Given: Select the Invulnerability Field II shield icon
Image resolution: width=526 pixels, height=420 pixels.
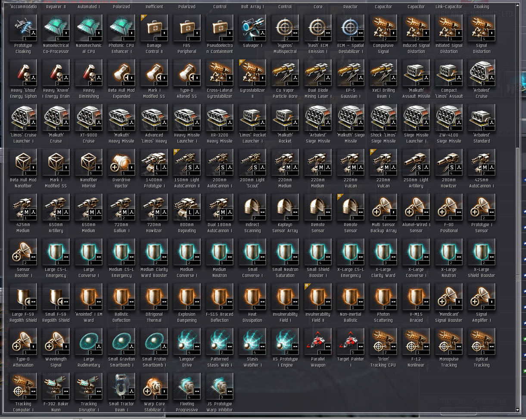Looking at the screenshot, I should click(318, 297).
